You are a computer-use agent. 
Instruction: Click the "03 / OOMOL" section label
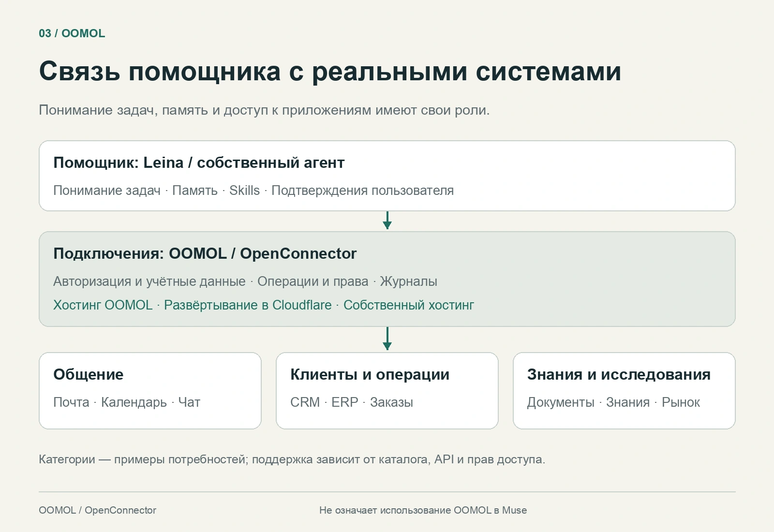click(72, 33)
